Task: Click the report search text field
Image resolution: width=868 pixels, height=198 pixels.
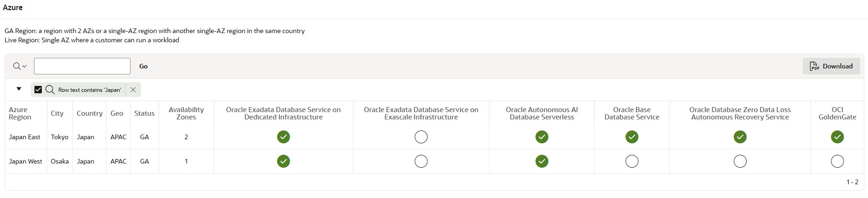Action: 82,66
